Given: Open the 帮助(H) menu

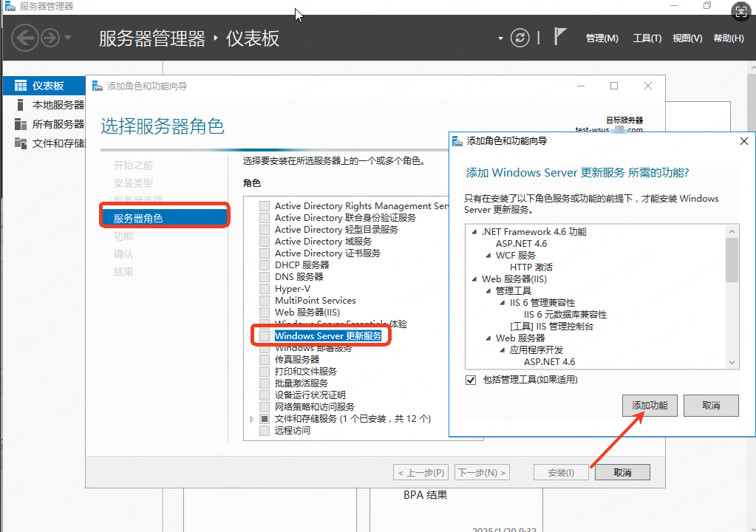Looking at the screenshot, I should click(729, 38).
